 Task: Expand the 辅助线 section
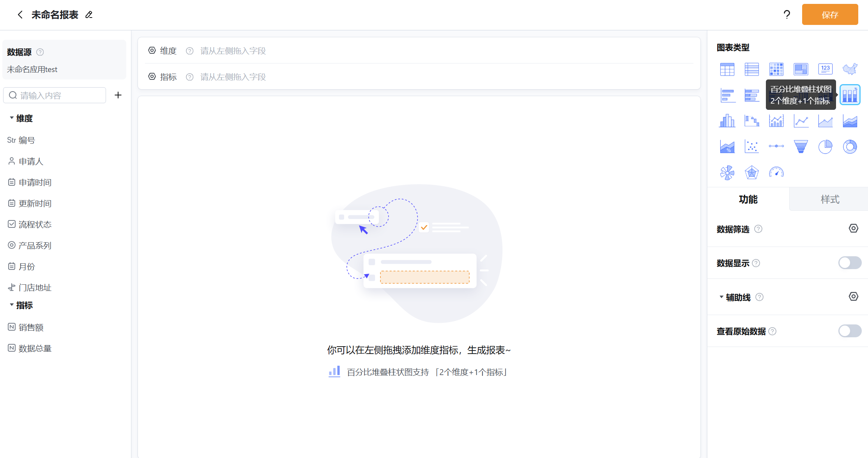(721, 297)
